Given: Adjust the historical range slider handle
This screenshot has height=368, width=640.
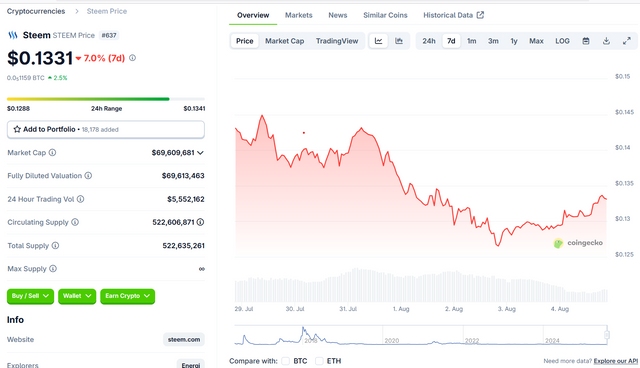Looking at the screenshot, I should (607, 335).
